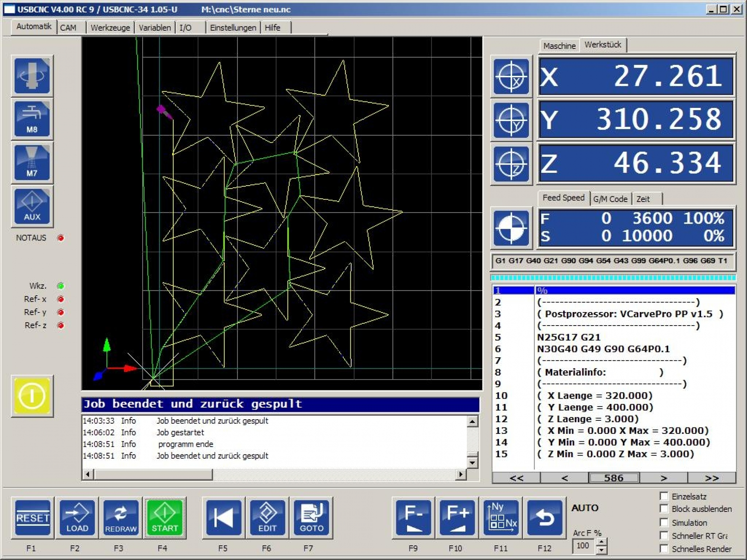Screen dimensions: 747x560
Task: Decrease Arc F % spinner down
Action: click(601, 550)
